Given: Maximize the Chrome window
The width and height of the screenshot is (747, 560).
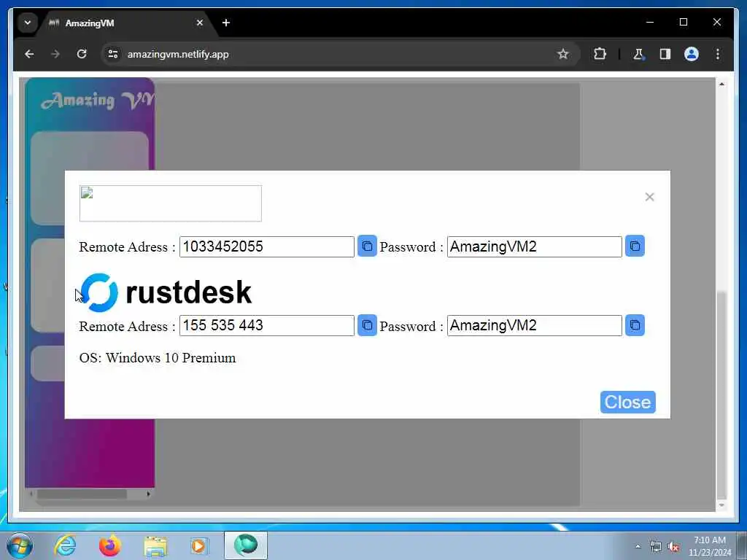Looking at the screenshot, I should click(x=683, y=22).
